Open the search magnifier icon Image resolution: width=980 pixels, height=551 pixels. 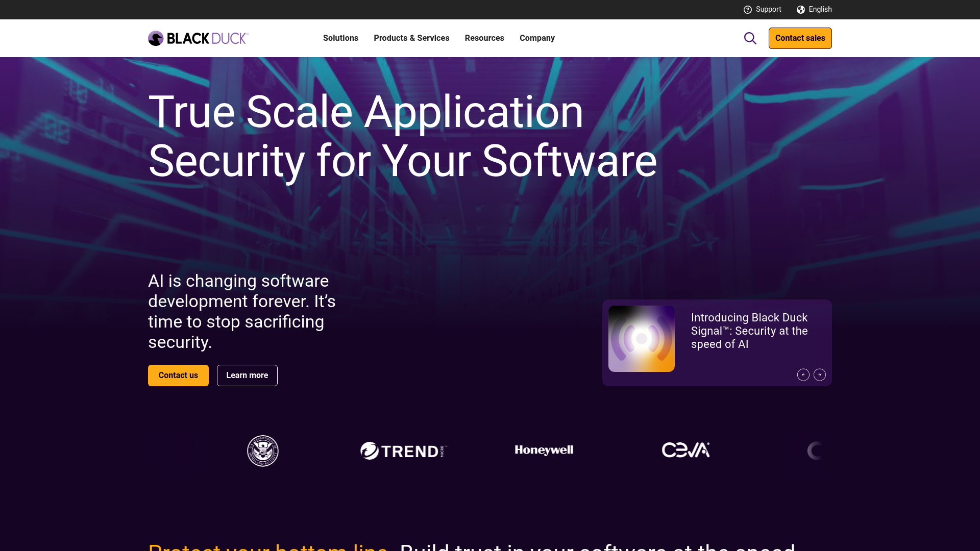pos(750,38)
